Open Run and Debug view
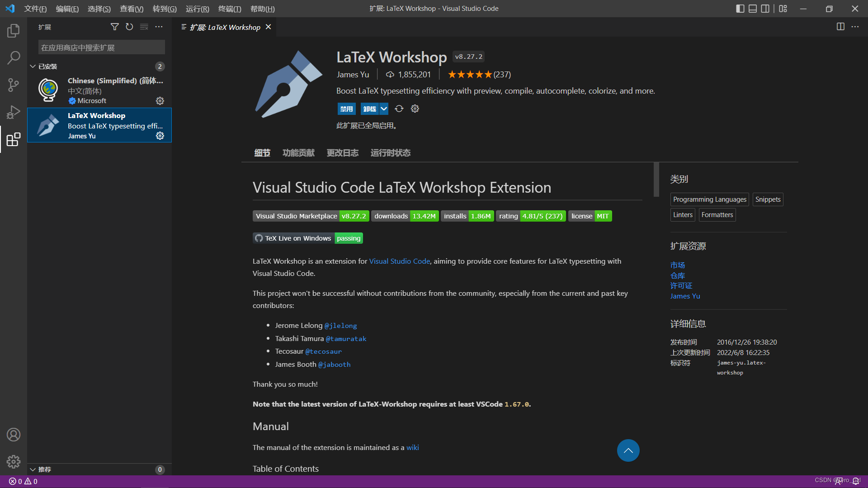The image size is (868, 488). click(x=14, y=112)
